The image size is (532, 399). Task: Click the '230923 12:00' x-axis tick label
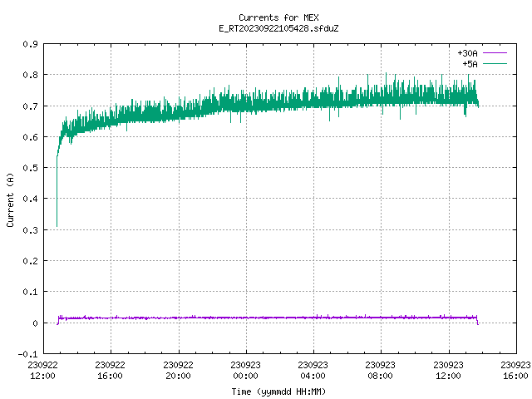click(448, 371)
